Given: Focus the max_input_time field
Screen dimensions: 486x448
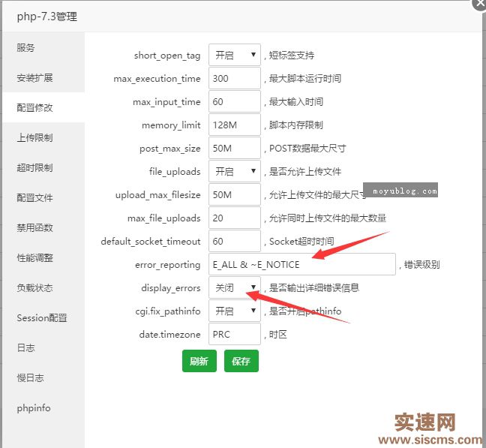Looking at the screenshot, I should 235,102.
